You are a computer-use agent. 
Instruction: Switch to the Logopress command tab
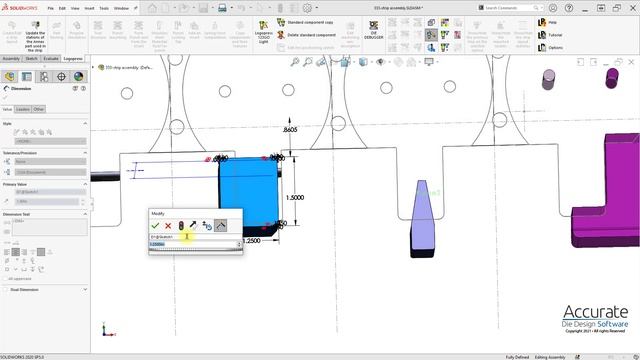pos(73,59)
